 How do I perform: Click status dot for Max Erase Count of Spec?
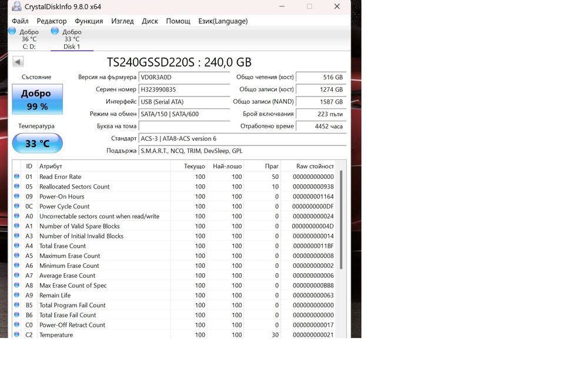(x=17, y=285)
